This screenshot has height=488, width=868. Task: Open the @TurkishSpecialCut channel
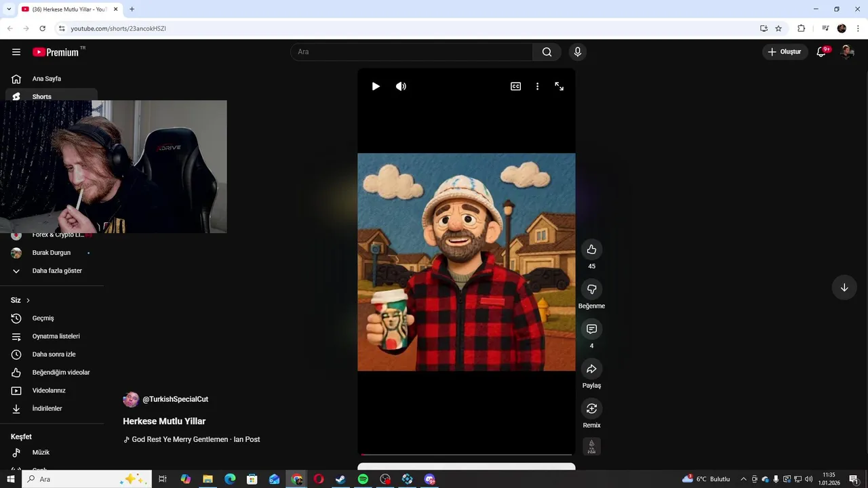pyautogui.click(x=175, y=399)
